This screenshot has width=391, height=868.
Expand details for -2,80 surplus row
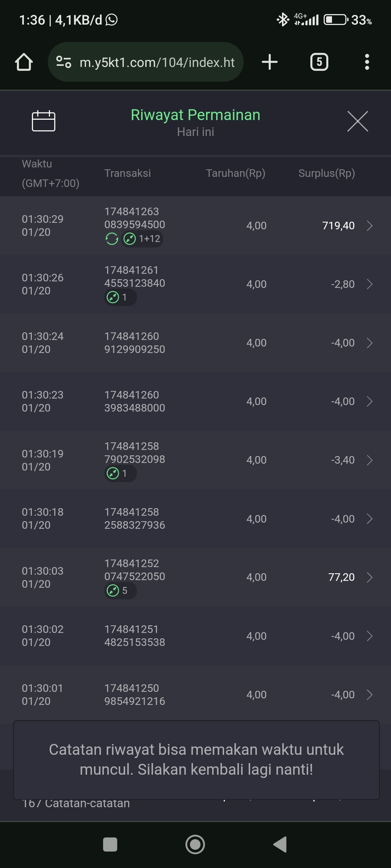coord(369,284)
